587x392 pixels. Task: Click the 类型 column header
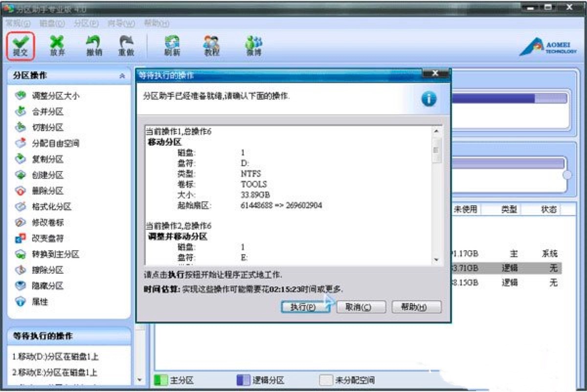509,209
